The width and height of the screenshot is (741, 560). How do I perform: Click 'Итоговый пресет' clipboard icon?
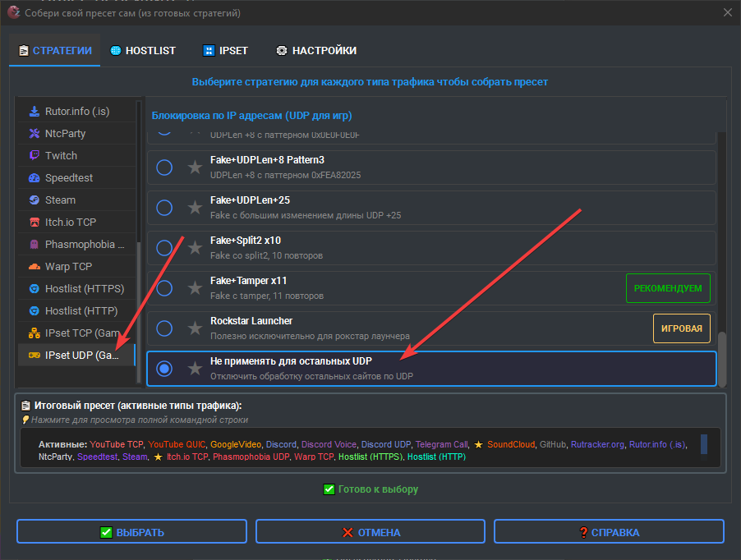[x=25, y=406]
